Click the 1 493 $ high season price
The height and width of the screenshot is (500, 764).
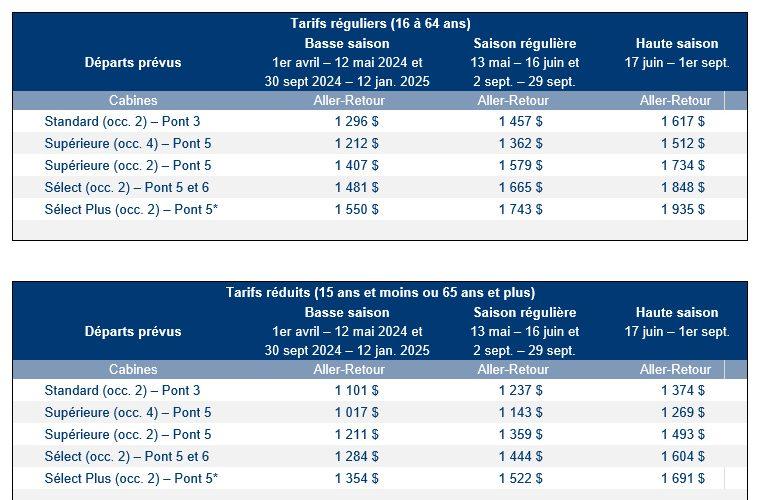click(x=682, y=435)
